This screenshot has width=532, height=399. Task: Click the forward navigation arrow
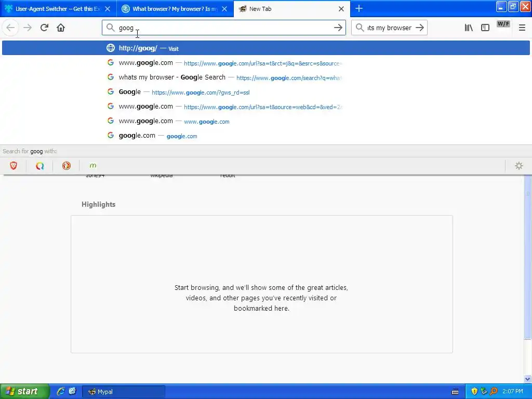tap(28, 28)
